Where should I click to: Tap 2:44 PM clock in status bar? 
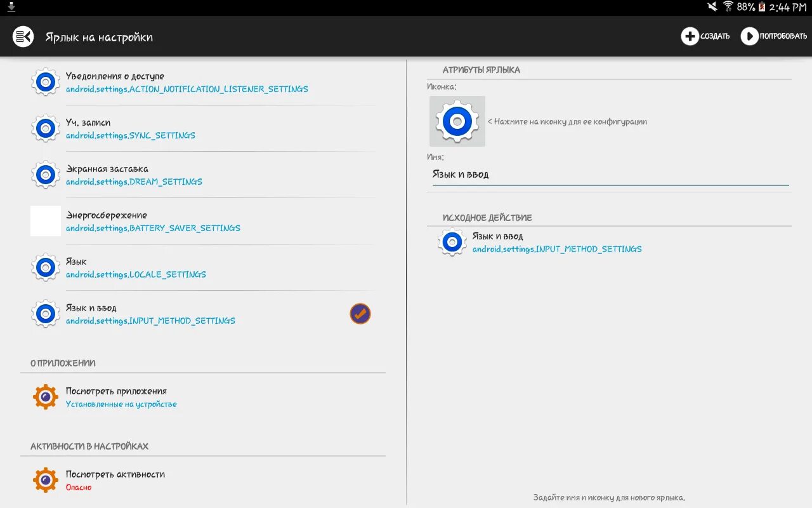coord(787,7)
